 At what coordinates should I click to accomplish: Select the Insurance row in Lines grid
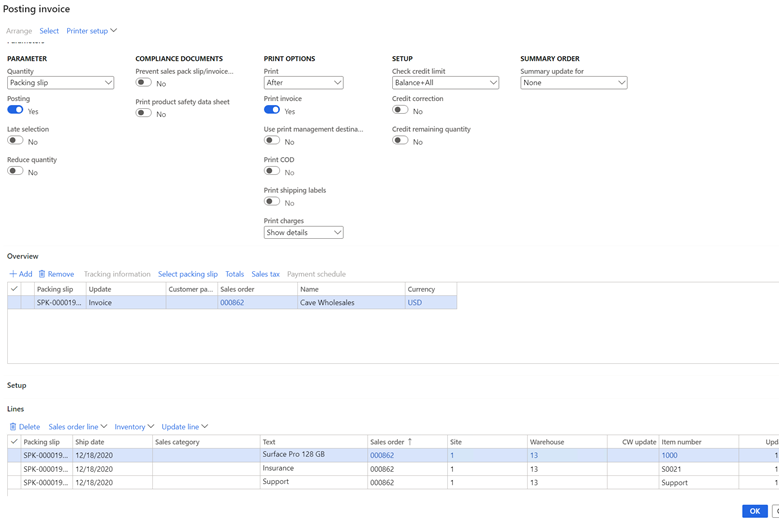278,468
